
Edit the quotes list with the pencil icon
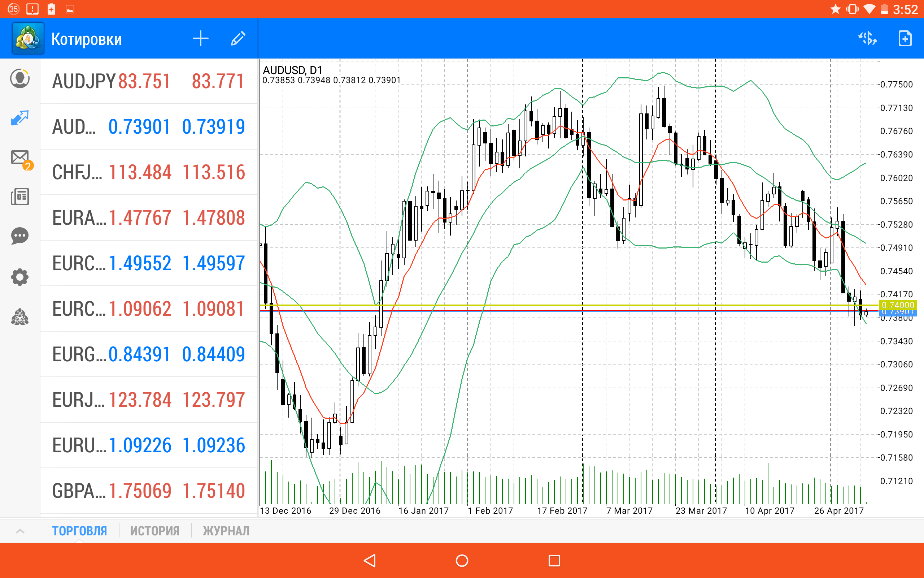click(238, 39)
